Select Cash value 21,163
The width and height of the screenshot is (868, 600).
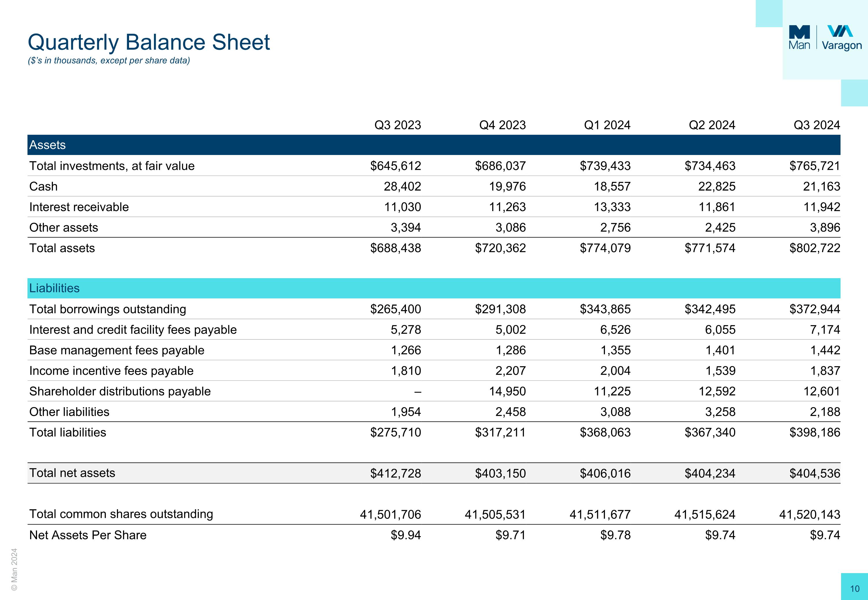click(822, 187)
